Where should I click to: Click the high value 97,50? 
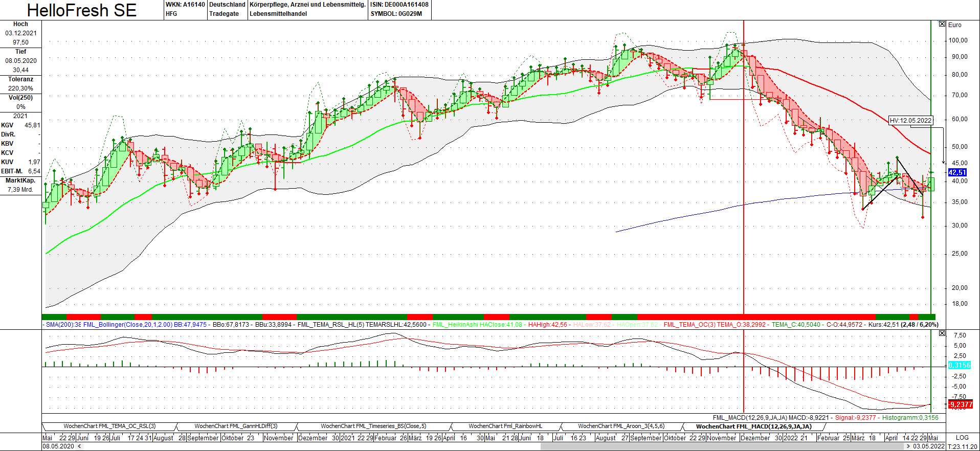21,42
